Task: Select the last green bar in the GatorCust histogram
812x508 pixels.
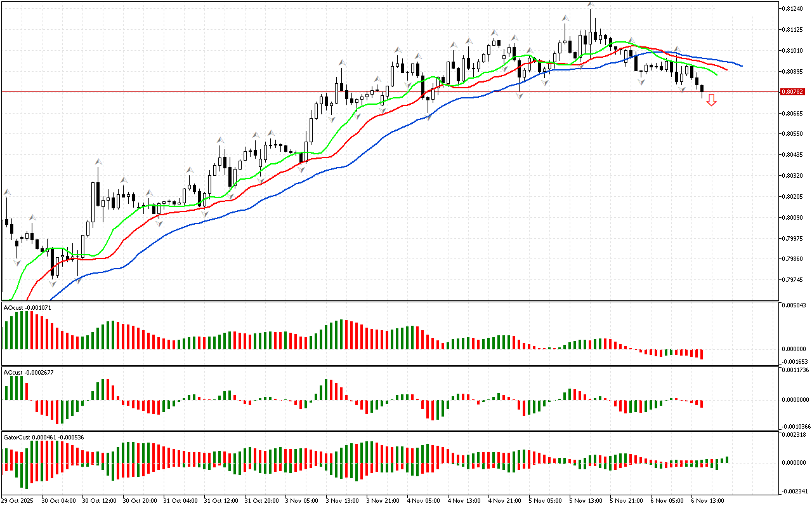Action: pos(726,459)
